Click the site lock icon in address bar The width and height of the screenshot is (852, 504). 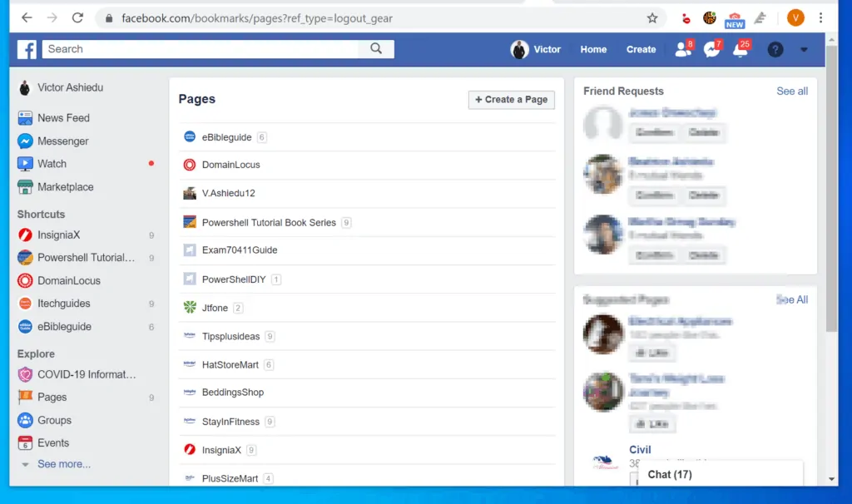[109, 18]
